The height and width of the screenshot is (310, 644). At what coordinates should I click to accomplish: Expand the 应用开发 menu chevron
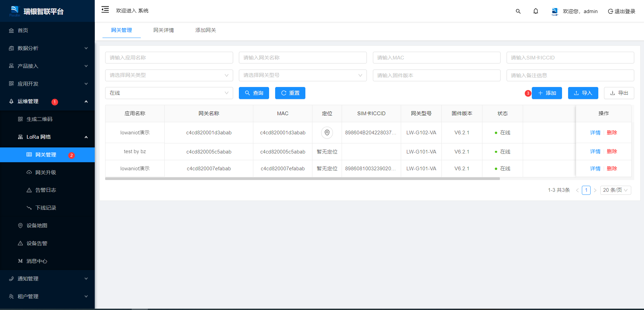86,84
